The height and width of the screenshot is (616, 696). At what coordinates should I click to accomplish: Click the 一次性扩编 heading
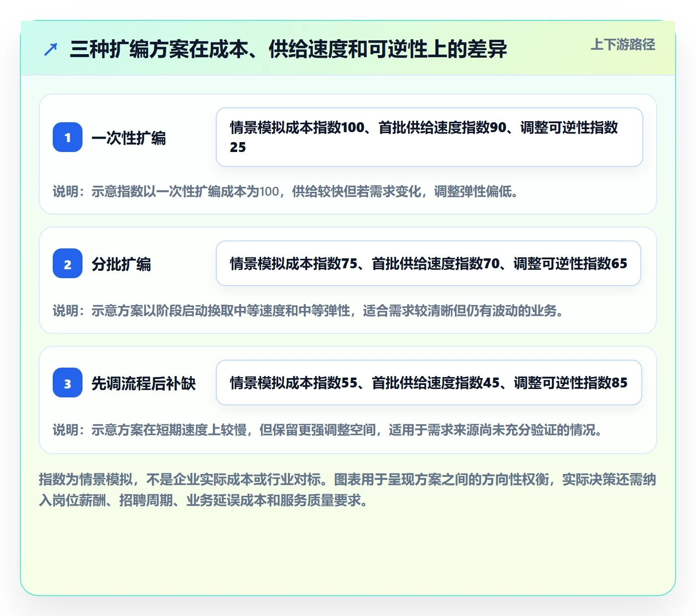[129, 138]
